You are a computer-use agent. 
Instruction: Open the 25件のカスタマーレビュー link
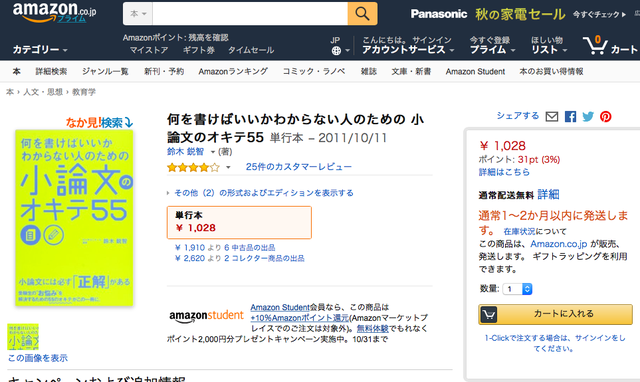point(298,167)
